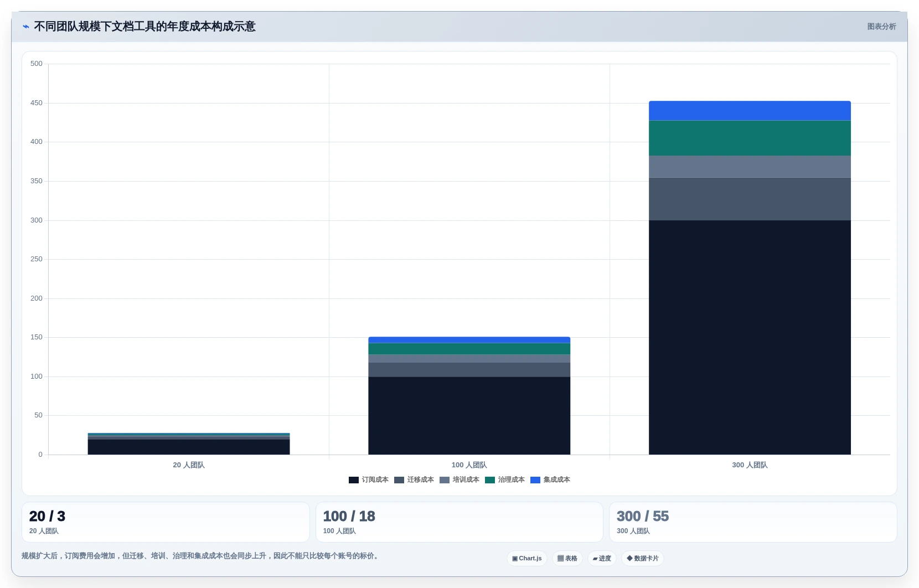The width and height of the screenshot is (919, 588).
Task: Click the 订阅成本 legend label
Action: [375, 480]
